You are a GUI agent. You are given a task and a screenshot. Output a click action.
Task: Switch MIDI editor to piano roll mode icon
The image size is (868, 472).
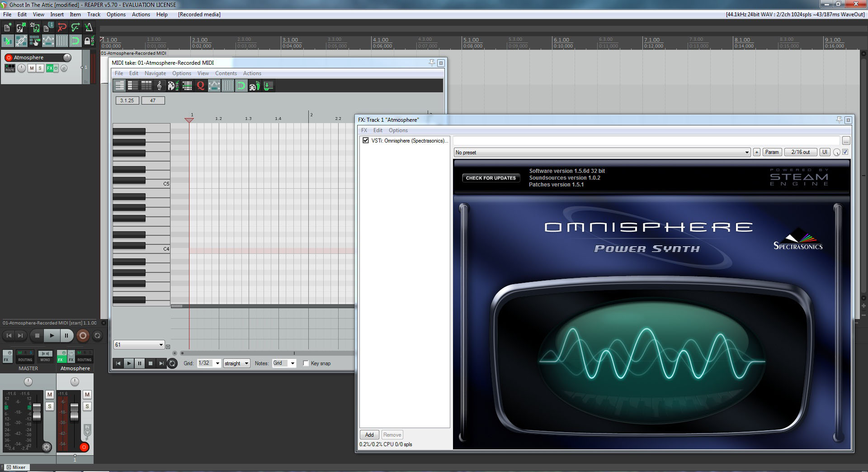pyautogui.click(x=119, y=86)
